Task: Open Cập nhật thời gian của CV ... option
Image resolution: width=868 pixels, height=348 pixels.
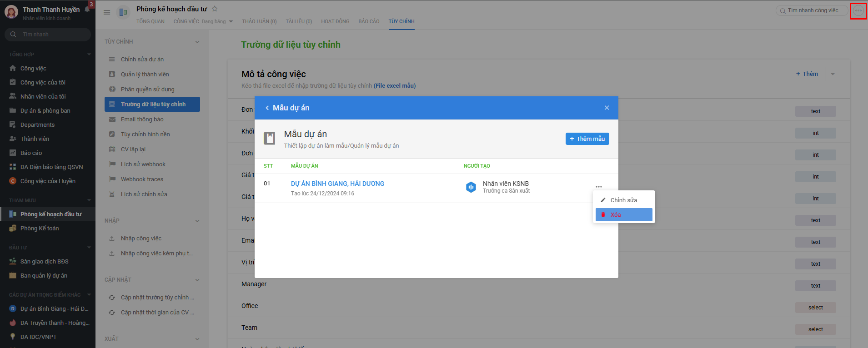Action: [152, 312]
